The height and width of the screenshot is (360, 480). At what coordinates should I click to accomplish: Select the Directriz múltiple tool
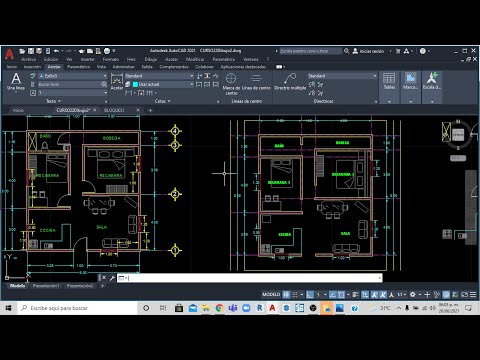[290, 82]
